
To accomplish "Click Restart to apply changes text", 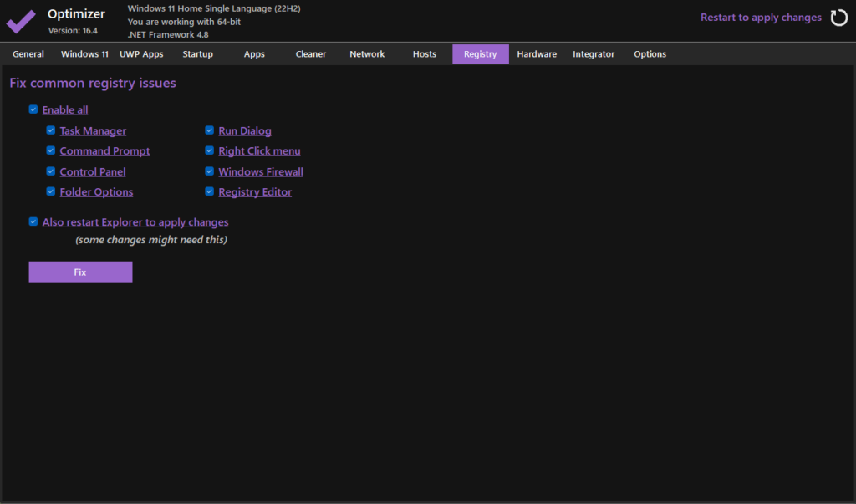I will [x=761, y=18].
